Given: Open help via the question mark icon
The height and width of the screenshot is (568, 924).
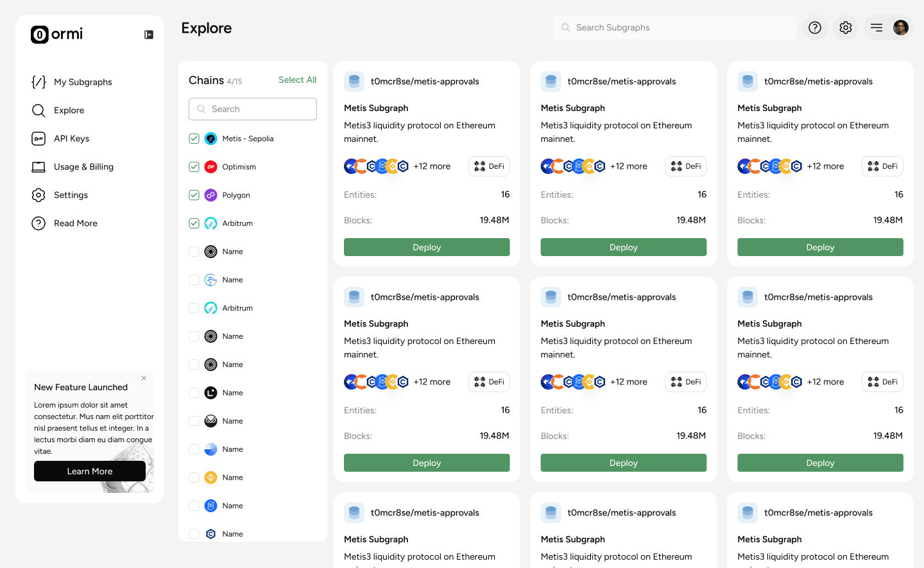Looking at the screenshot, I should (815, 28).
